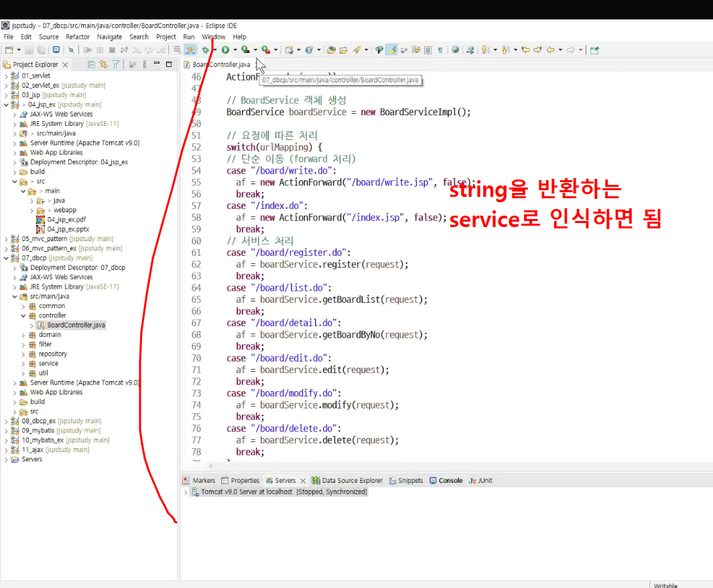Open the Run button dropdown arrow

235,50
